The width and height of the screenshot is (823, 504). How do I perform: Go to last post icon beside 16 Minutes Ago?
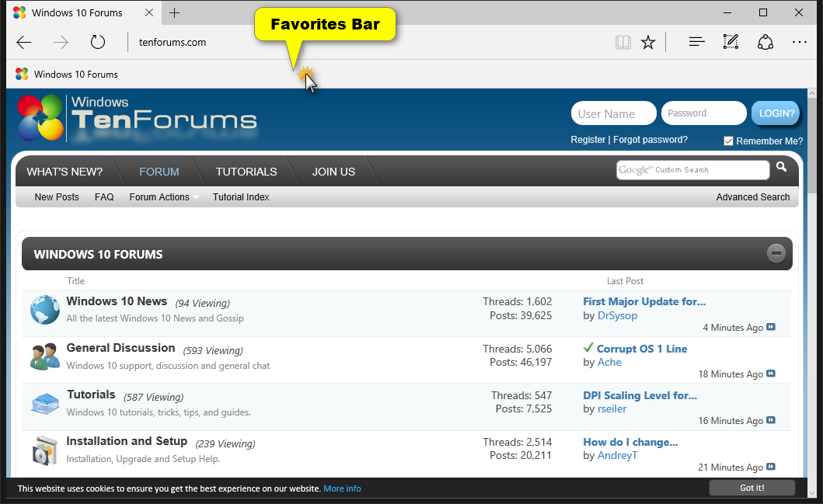pyautogui.click(x=771, y=420)
